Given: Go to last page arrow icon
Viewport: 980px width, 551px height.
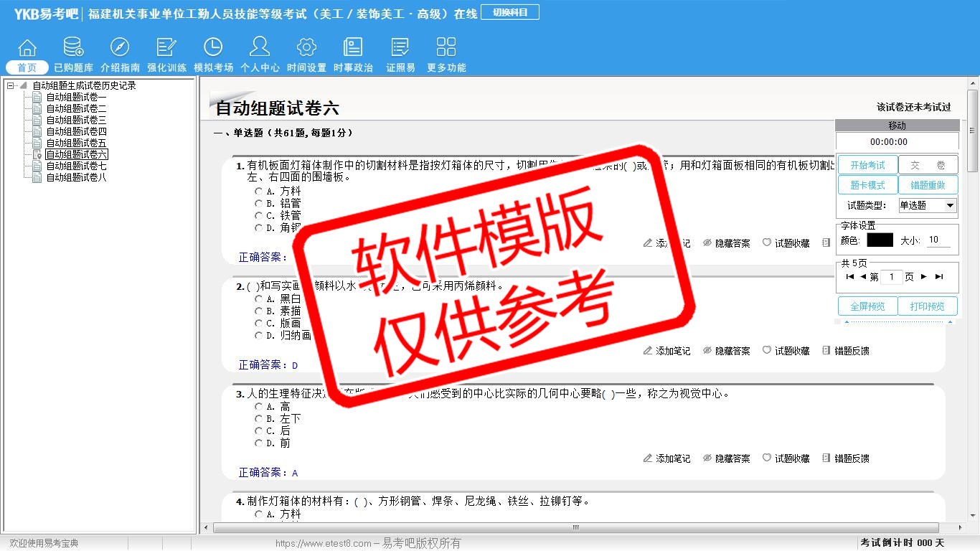Looking at the screenshot, I should pyautogui.click(x=939, y=277).
